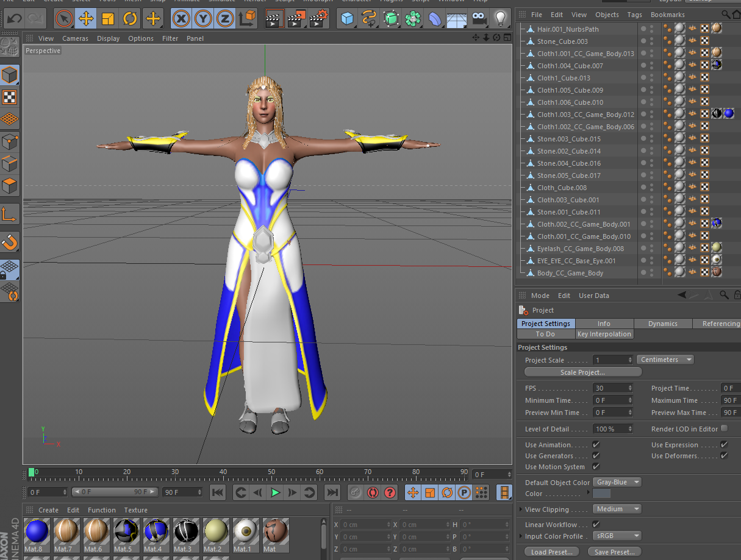The image size is (741, 560).
Task: Open viewport Filter menu
Action: [x=170, y=38]
